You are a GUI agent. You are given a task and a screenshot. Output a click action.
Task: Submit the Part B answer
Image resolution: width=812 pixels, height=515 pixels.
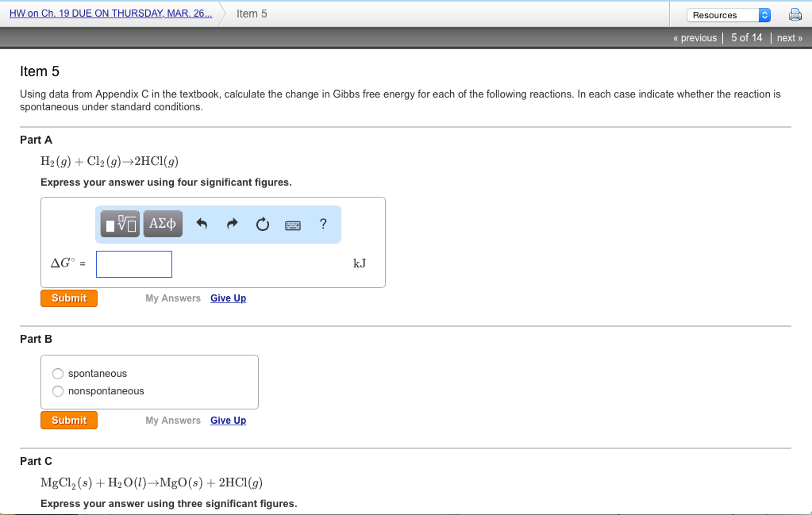pyautogui.click(x=69, y=421)
